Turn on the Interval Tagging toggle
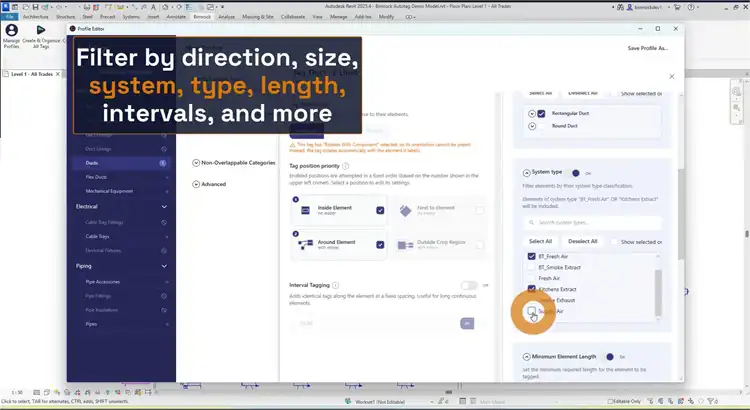Screen dimensions: 750x410 (x=469, y=285)
